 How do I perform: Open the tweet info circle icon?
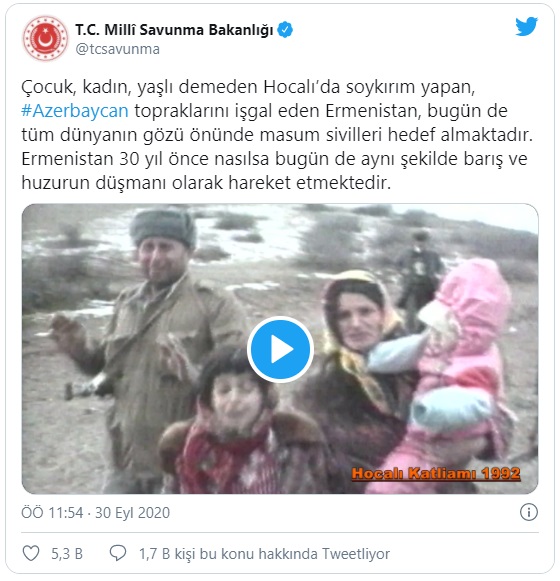[528, 512]
